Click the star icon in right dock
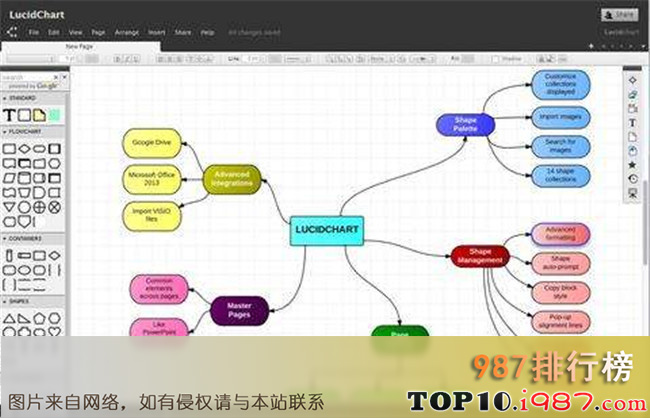Viewport: 650px width, 418px height. 633,165
